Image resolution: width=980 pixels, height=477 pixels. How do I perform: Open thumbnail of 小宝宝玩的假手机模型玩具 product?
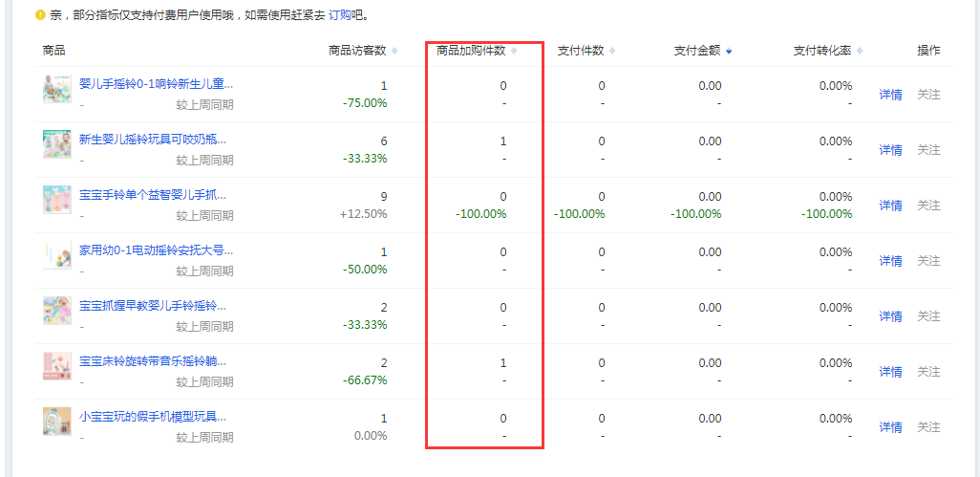(57, 422)
